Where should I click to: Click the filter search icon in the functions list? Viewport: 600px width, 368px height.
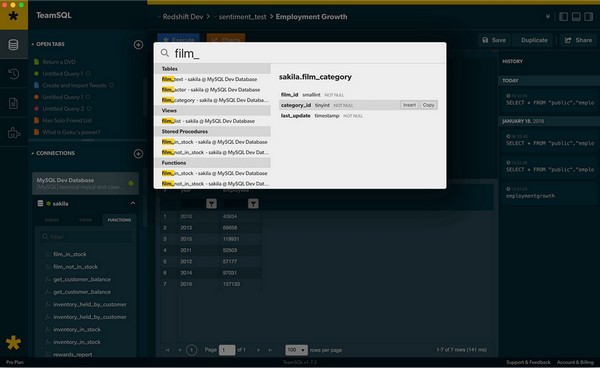[45, 237]
